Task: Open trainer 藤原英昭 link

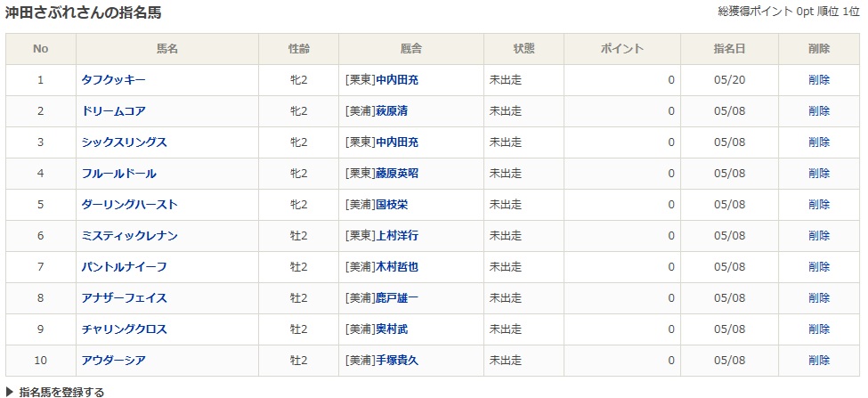Action: tap(397, 174)
